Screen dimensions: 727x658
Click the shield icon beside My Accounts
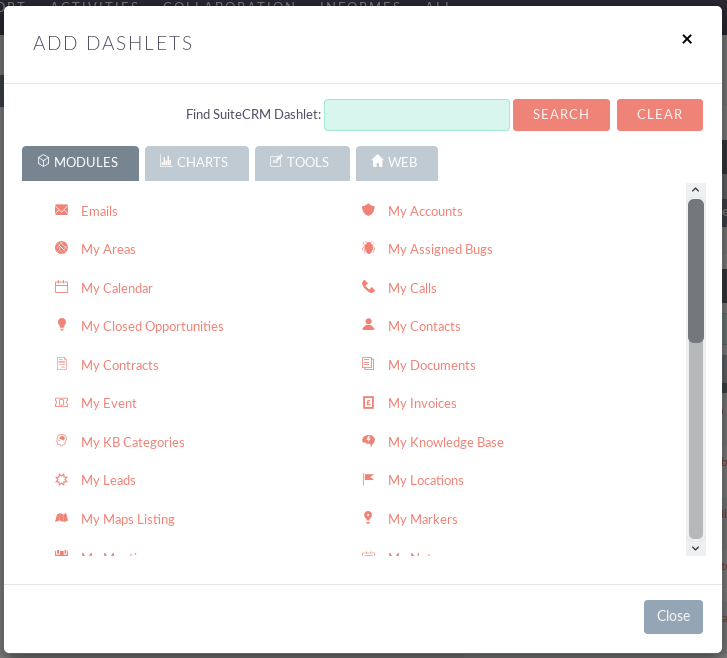(368, 211)
